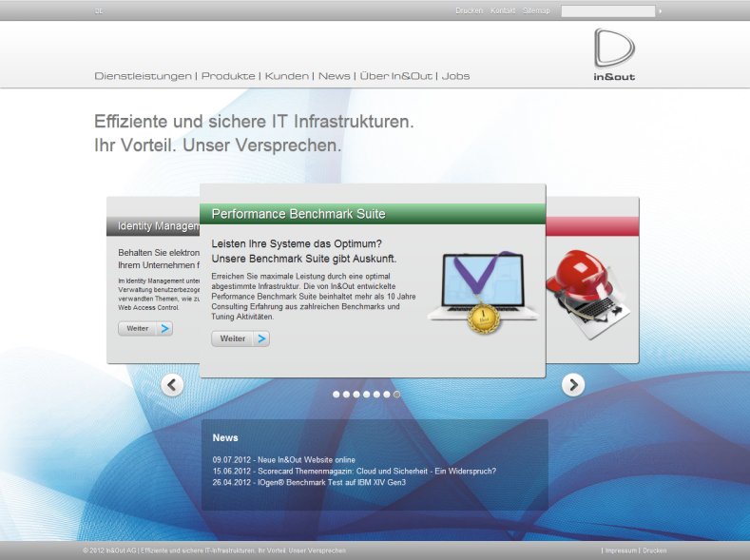Go to previous carousel slide
This screenshot has height=560, width=750.
pyautogui.click(x=172, y=385)
